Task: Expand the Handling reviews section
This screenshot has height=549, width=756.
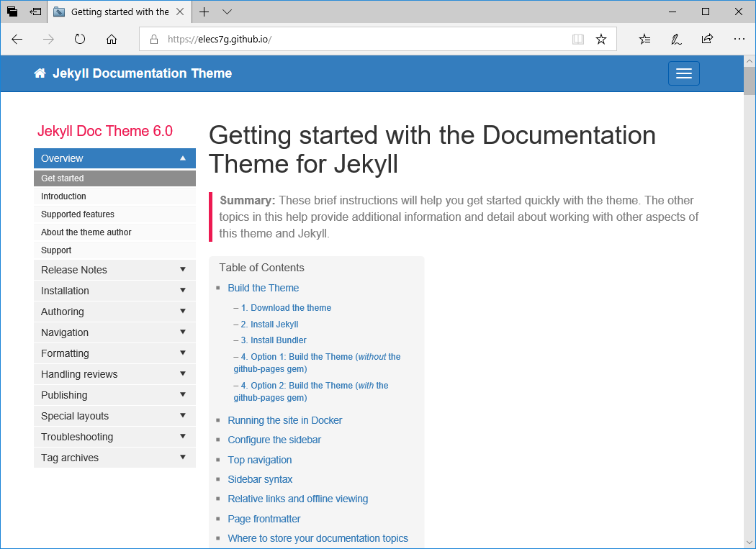Action: click(114, 375)
